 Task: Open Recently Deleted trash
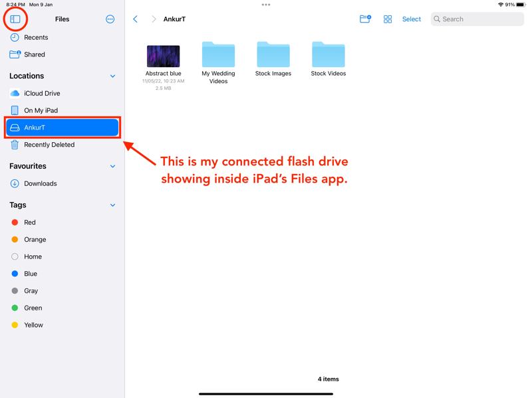pyautogui.click(x=49, y=145)
